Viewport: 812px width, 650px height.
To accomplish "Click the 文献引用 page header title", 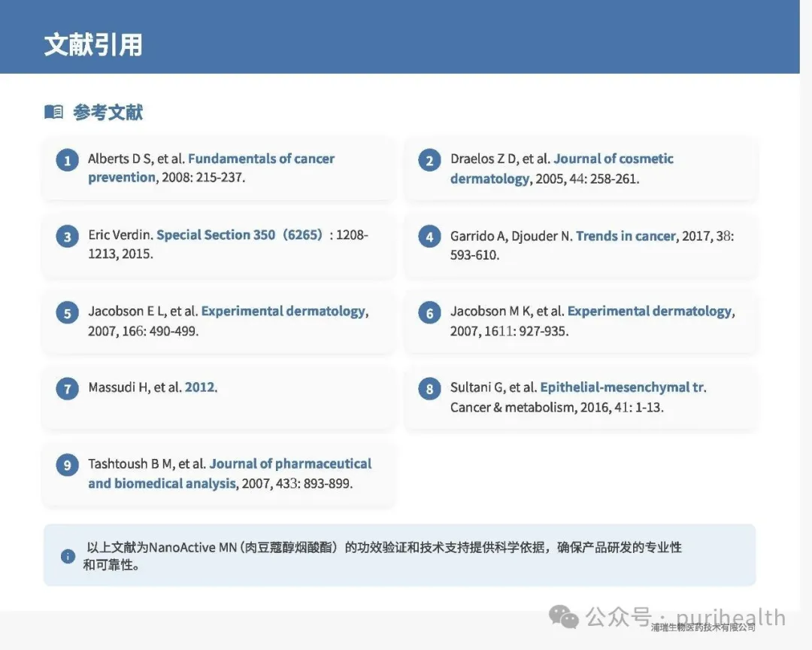I will (x=93, y=45).
